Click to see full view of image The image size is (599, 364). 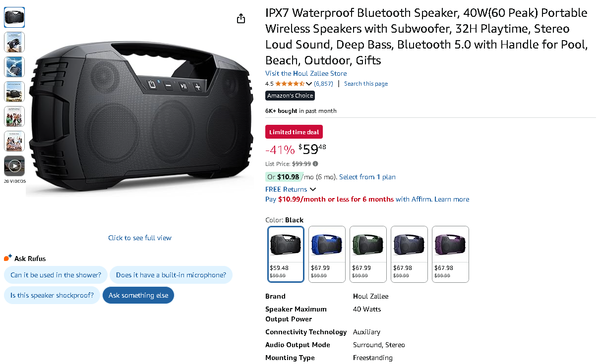coord(140,238)
